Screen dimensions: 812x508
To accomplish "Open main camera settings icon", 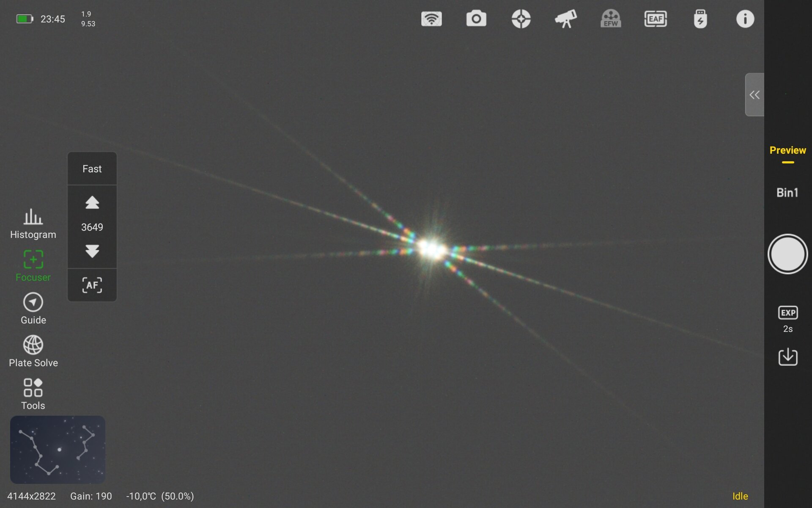I will tap(476, 19).
